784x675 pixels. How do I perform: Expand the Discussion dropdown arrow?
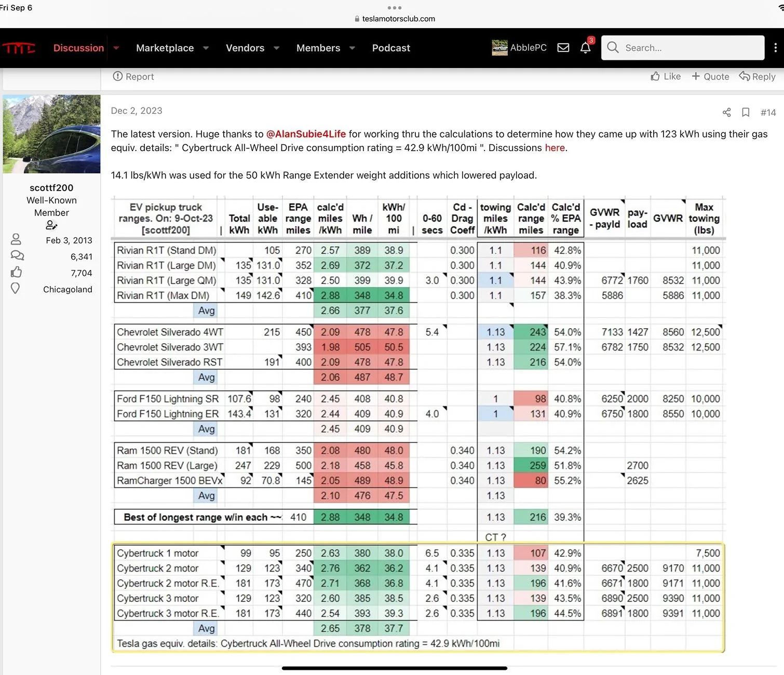click(x=116, y=48)
